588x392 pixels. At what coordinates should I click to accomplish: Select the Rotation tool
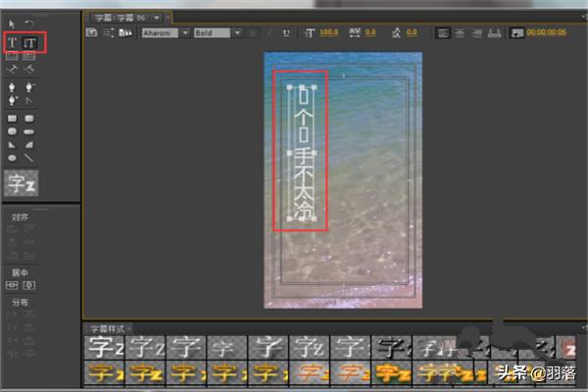tap(29, 24)
